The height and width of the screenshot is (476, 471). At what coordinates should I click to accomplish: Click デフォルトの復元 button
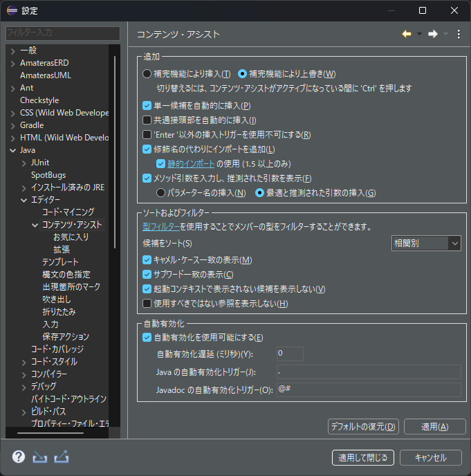(363, 426)
